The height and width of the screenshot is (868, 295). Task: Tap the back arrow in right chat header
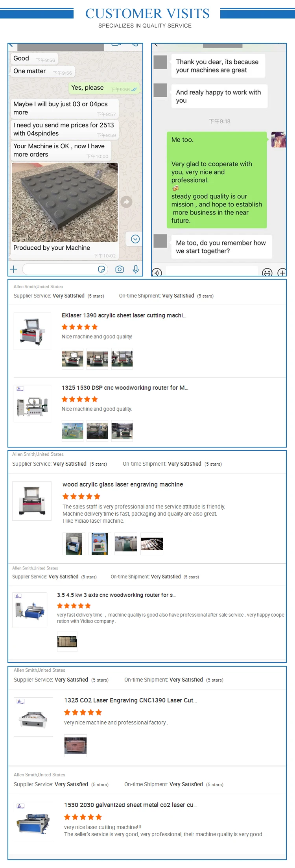[156, 45]
